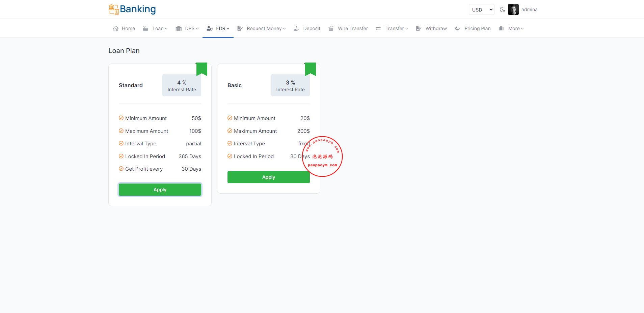This screenshot has height=313, width=644.
Task: Click the admina profile avatar
Action: [513, 9]
